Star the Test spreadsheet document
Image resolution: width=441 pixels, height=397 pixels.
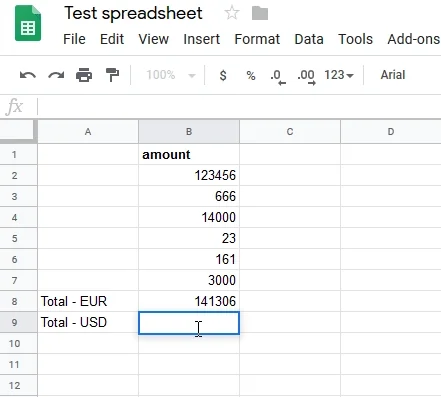[232, 14]
